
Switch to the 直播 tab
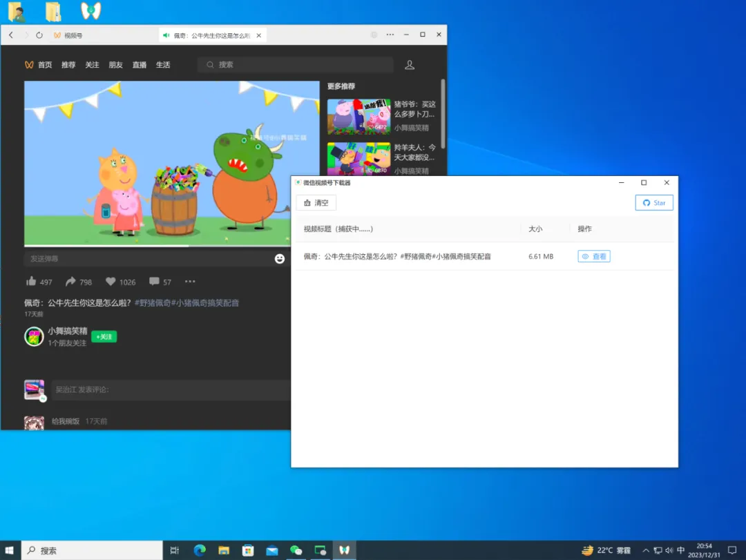(x=140, y=65)
